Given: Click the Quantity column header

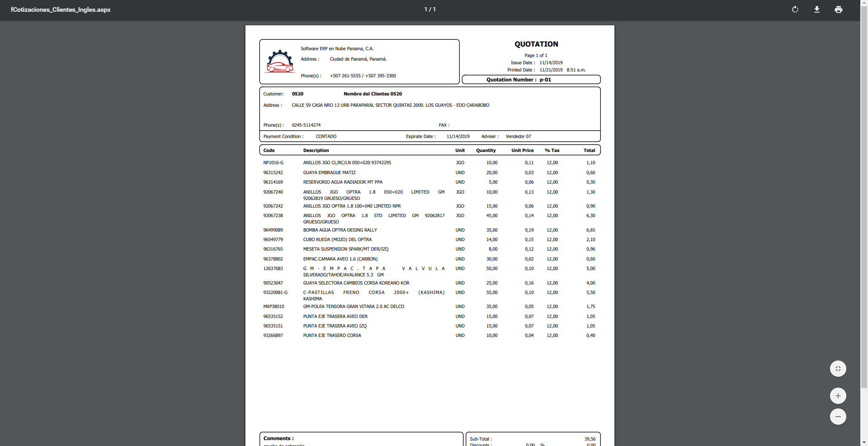Looking at the screenshot, I should pos(486,150).
